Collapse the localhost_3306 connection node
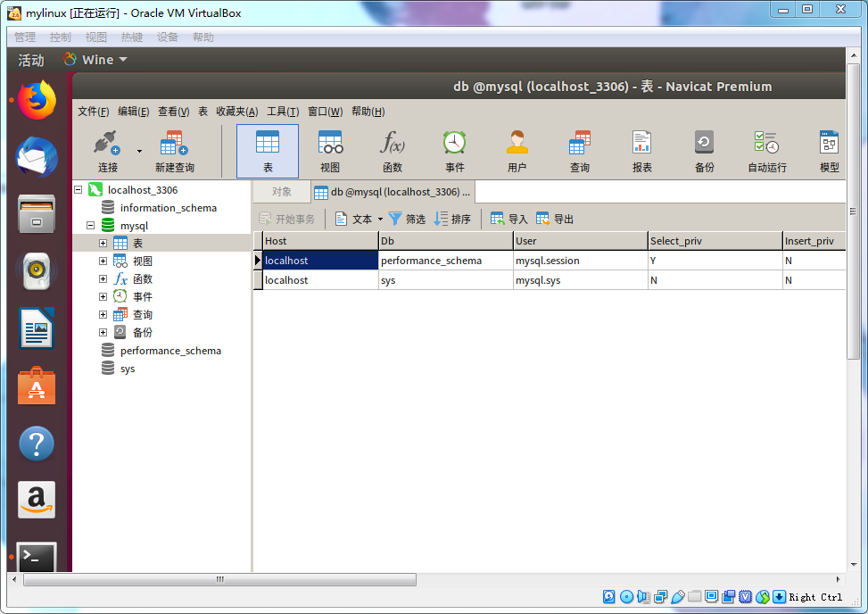Image resolution: width=868 pixels, height=614 pixels. (x=79, y=190)
